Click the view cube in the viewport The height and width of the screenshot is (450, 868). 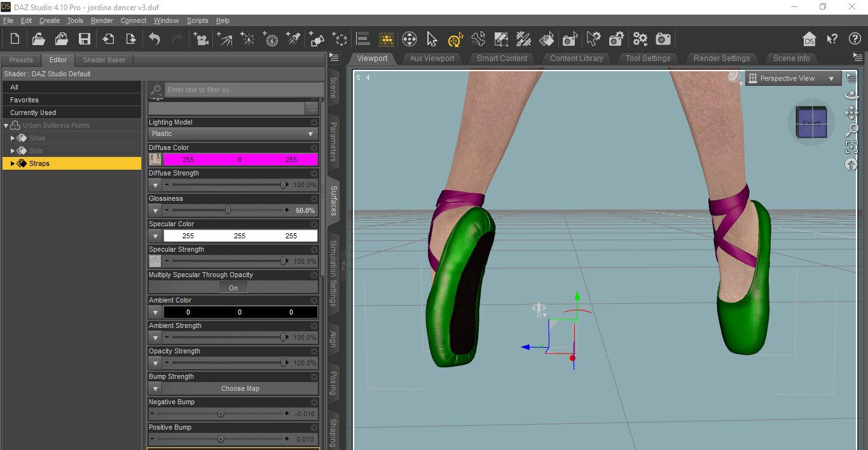811,123
